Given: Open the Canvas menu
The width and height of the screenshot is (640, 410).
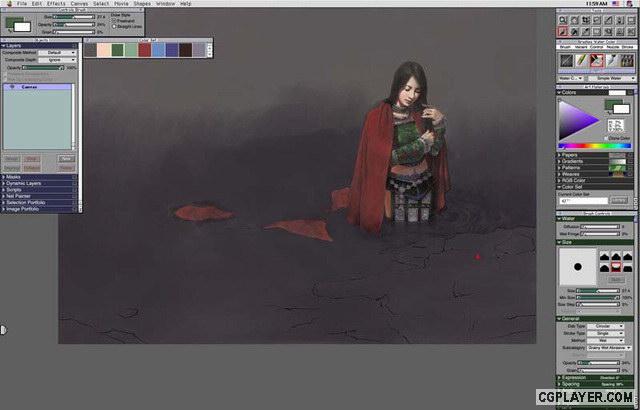Looking at the screenshot, I should tap(79, 4).
